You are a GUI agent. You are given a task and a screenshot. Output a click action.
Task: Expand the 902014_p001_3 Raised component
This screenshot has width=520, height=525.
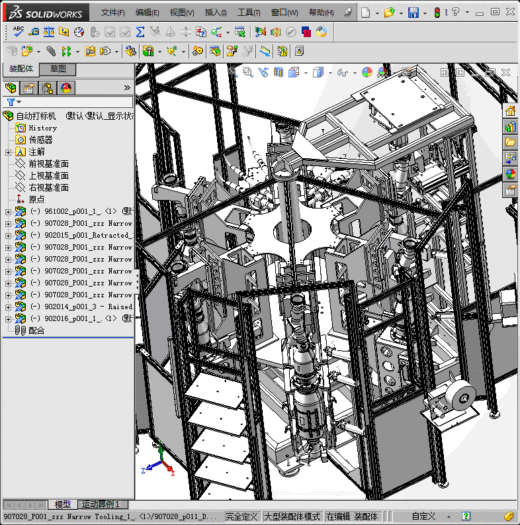tap(8, 307)
